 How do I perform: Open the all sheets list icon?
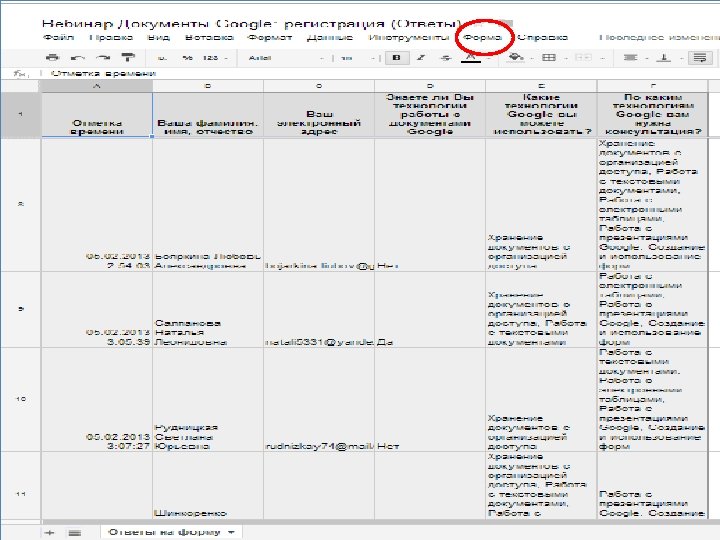(74, 533)
